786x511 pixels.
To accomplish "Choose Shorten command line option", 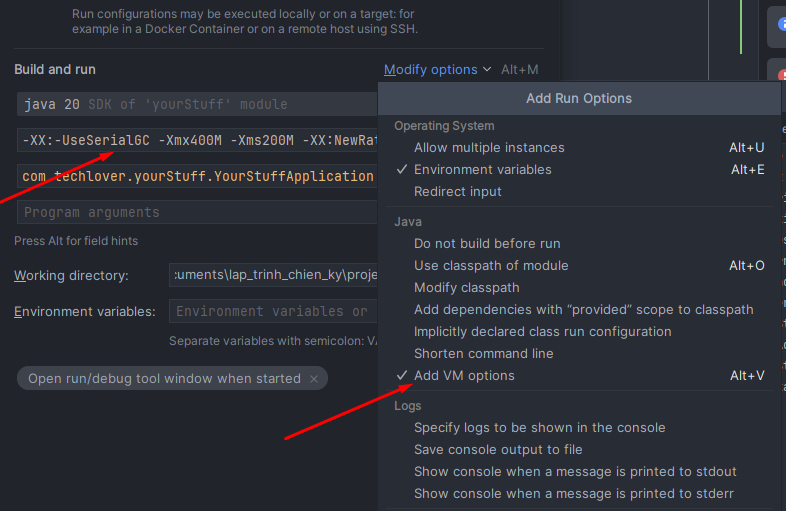I will tap(483, 354).
